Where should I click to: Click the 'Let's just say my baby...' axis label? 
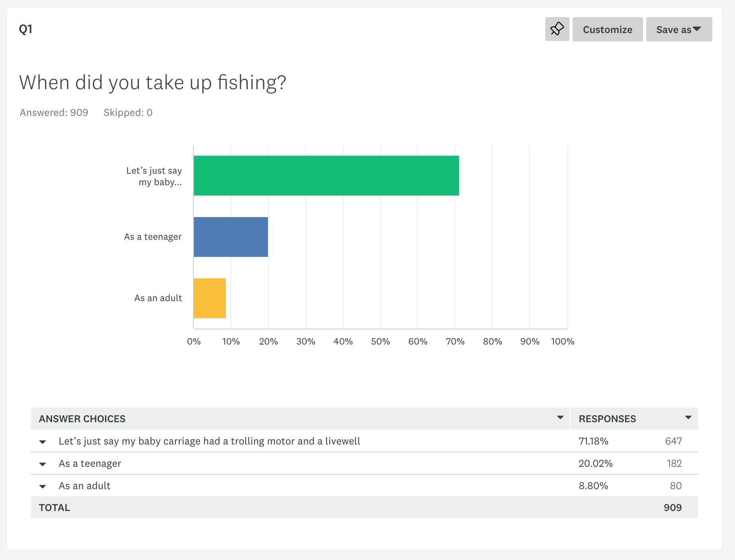click(154, 176)
